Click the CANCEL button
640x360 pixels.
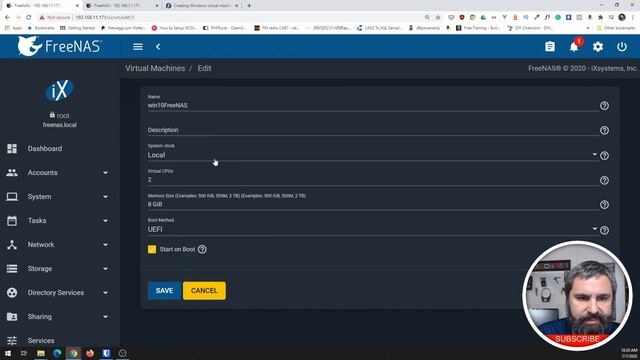click(204, 291)
